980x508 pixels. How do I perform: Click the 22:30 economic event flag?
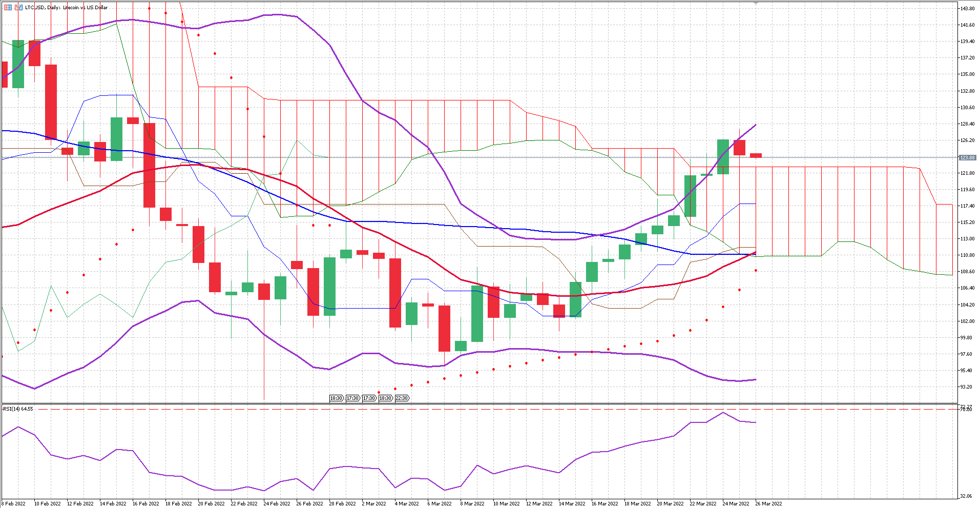click(x=402, y=398)
